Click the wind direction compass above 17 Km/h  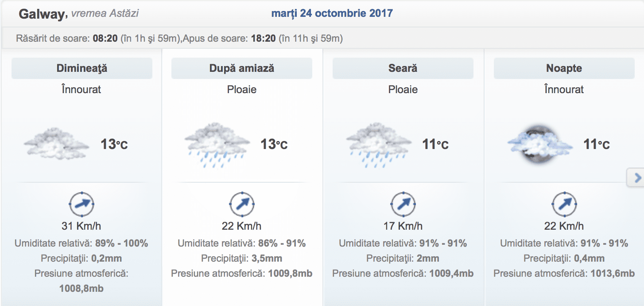(403, 204)
